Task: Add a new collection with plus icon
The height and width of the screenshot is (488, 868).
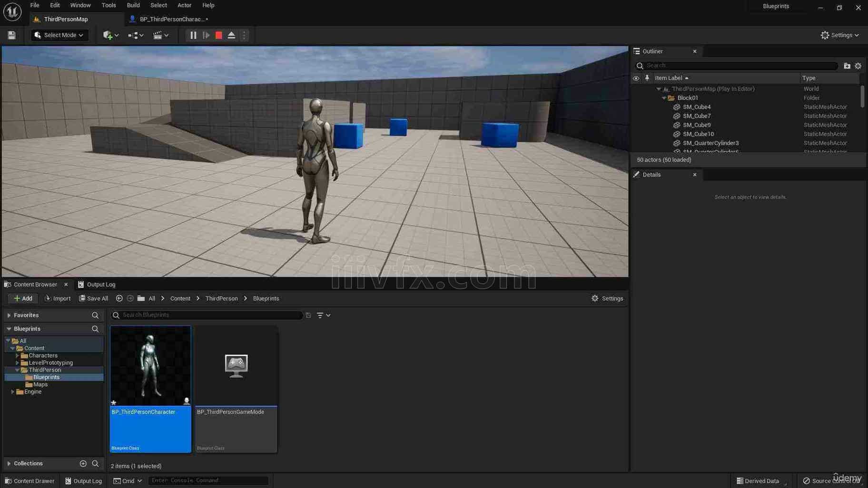Action: (x=83, y=464)
